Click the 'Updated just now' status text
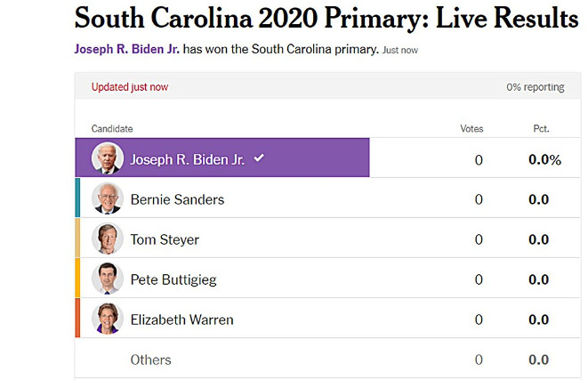 (130, 87)
